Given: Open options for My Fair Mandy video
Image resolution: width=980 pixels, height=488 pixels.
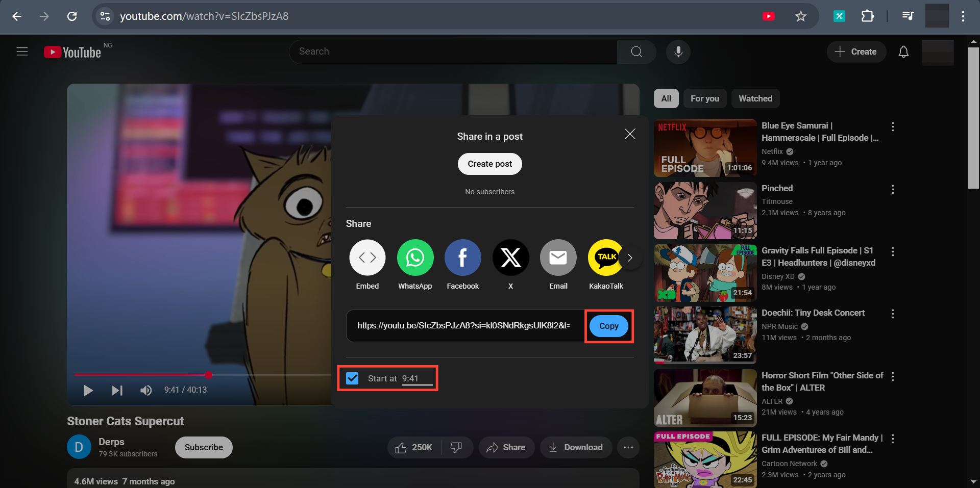Looking at the screenshot, I should tap(893, 439).
